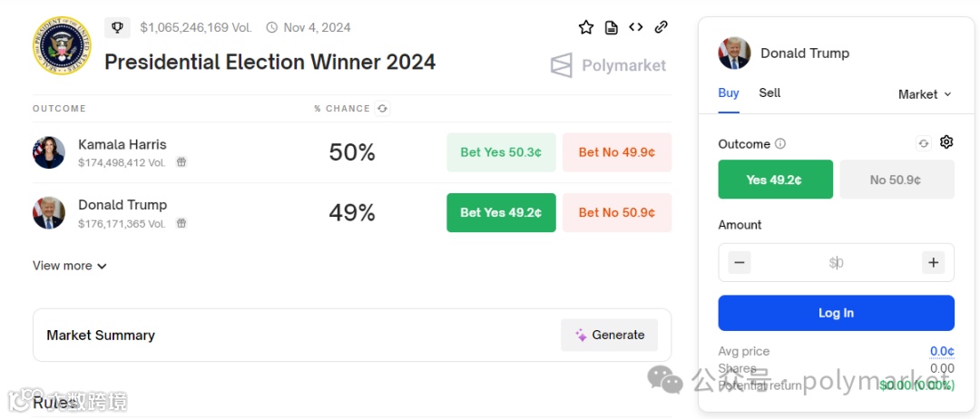The width and height of the screenshot is (980, 419).
Task: Click gift icon under Kamala Harris
Action: click(181, 162)
